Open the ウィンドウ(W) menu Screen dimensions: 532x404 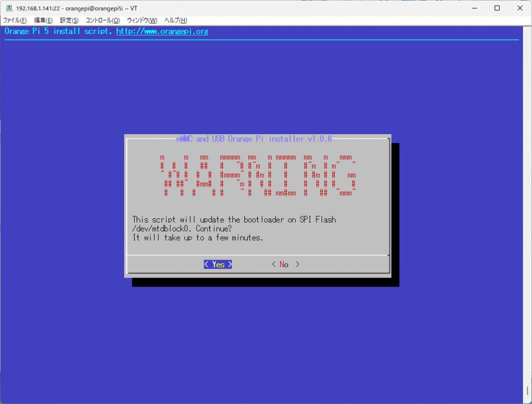pos(142,20)
